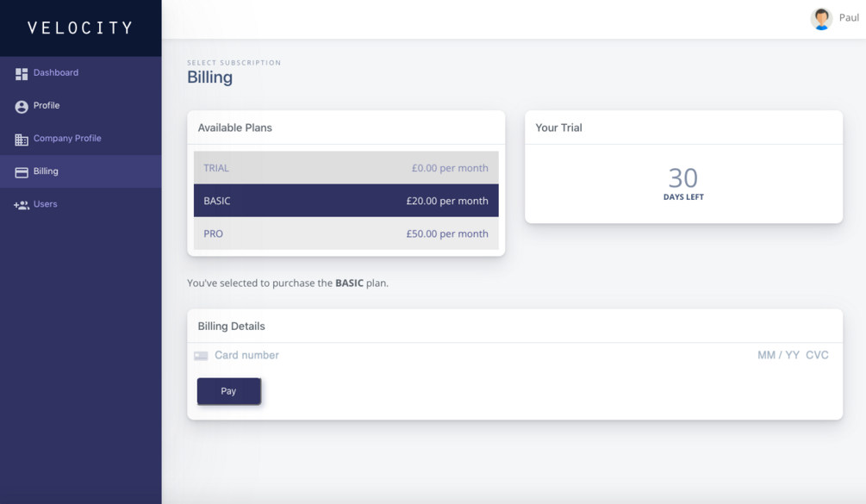Click the card icon beside Card number
This screenshot has width=866, height=504.
coord(201,356)
